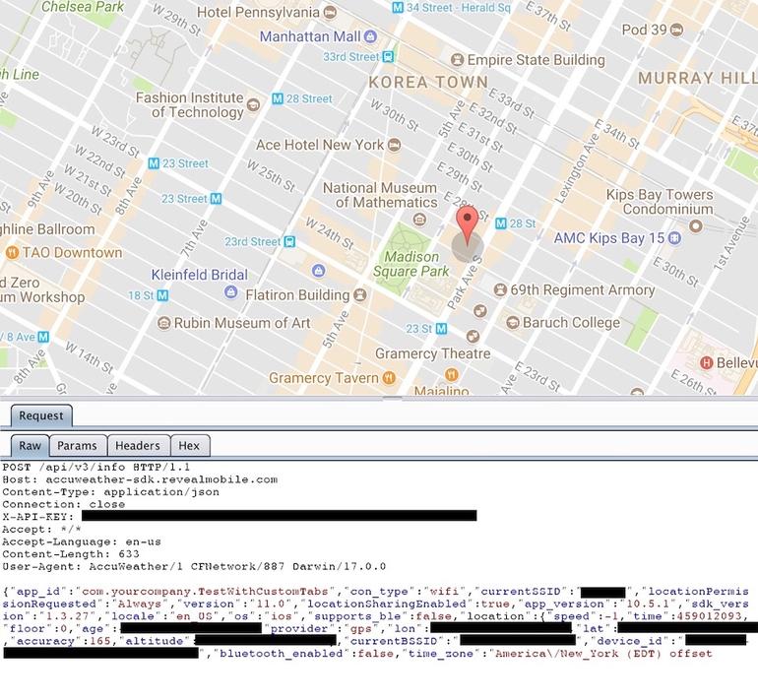Click the Madison Square Park label

[411, 264]
